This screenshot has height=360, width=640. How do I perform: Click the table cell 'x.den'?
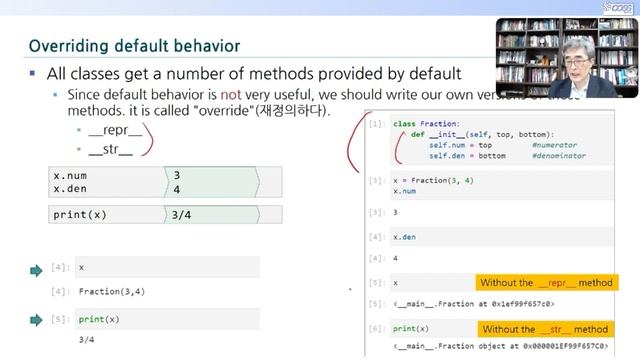tap(70, 189)
